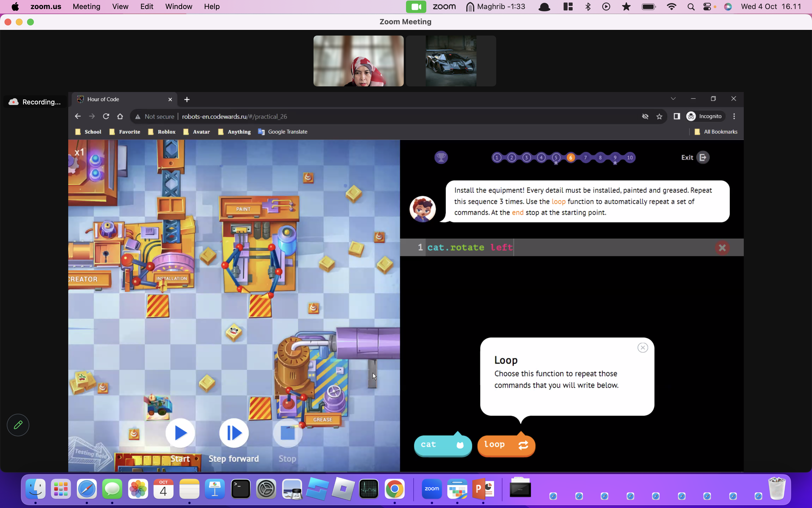Select level 7 in progress bar
The image size is (812, 508).
pyautogui.click(x=586, y=157)
